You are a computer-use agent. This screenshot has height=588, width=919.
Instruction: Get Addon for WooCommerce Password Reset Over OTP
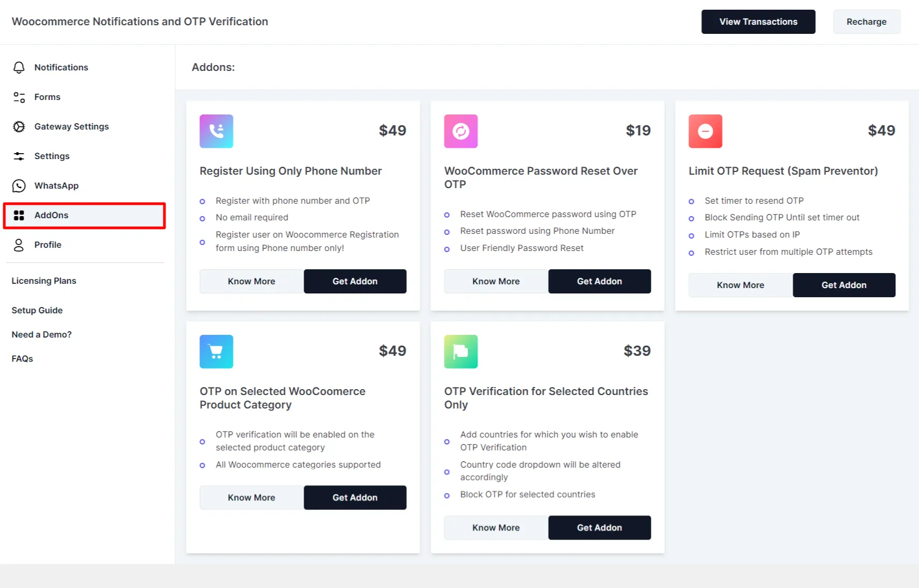599,281
